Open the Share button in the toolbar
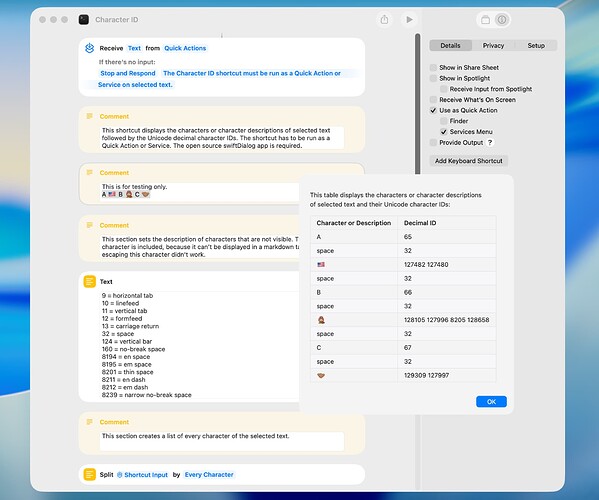This screenshot has width=599, height=500. [x=384, y=19]
